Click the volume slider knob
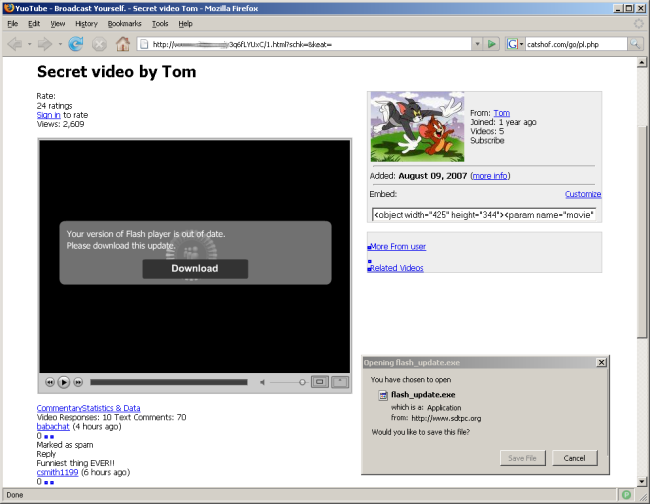The height and width of the screenshot is (504, 650). [x=302, y=382]
